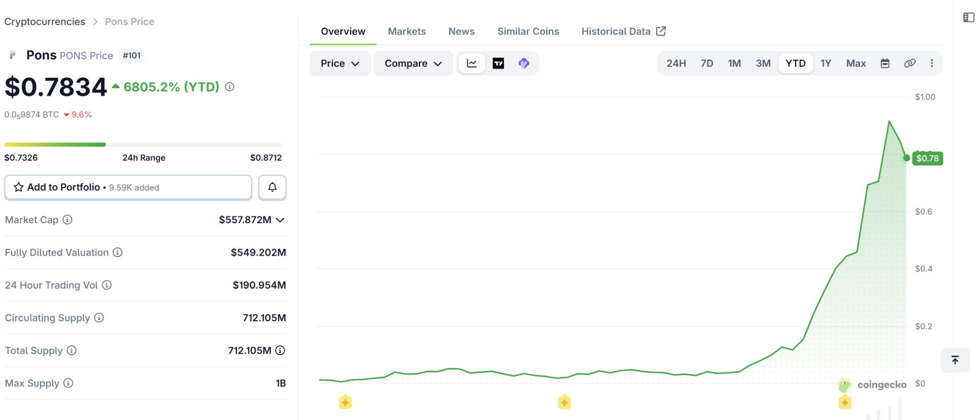Show the Circulating Supply info tooltip
Image resolution: width=980 pixels, height=420 pixels.
(x=99, y=318)
